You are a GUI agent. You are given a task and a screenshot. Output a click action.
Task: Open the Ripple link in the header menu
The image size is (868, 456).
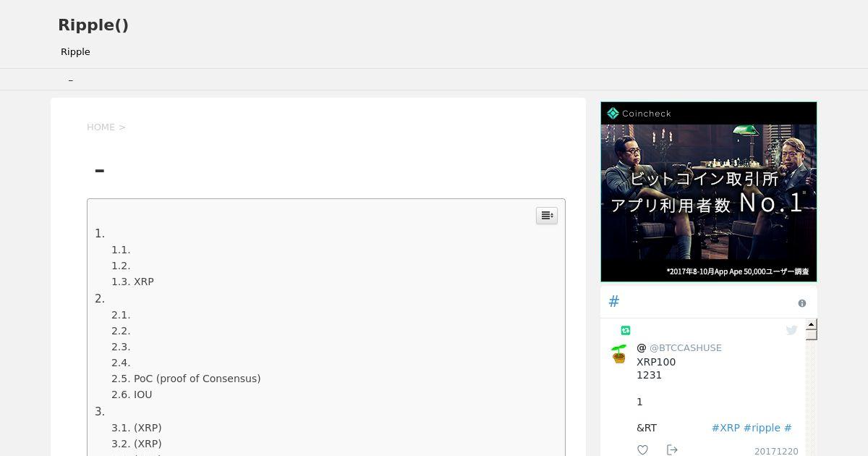pos(75,52)
